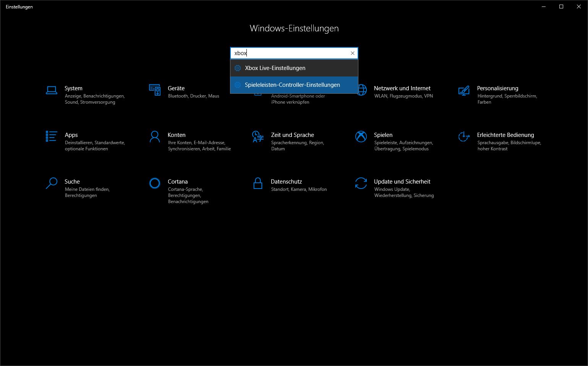Open the Suche category title
588x366 pixels.
pos(72,182)
